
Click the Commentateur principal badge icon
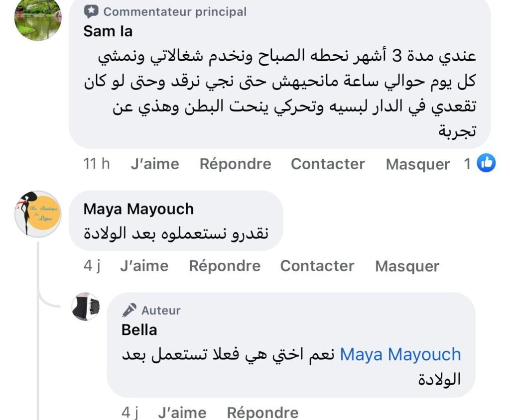pos(90,11)
